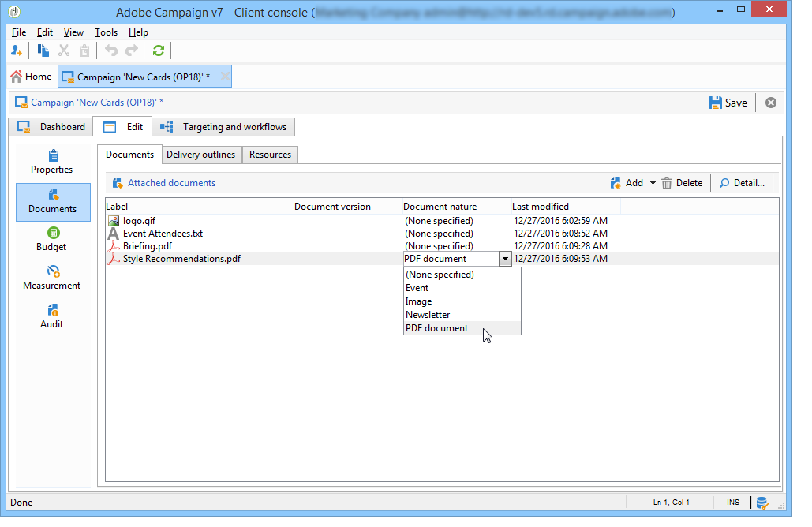The width and height of the screenshot is (812, 527).
Task: Open the Help menu
Action: (138, 32)
